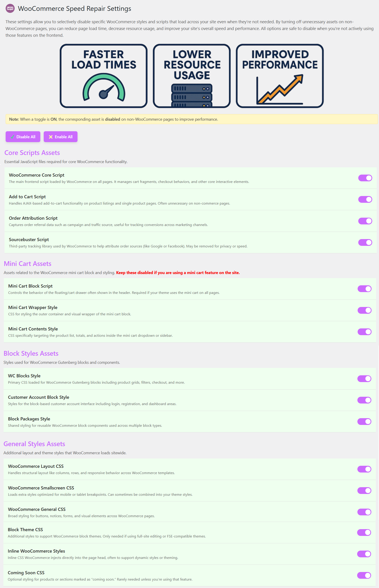Click the WooCommerce Smallscreen CSS label

coord(41,488)
